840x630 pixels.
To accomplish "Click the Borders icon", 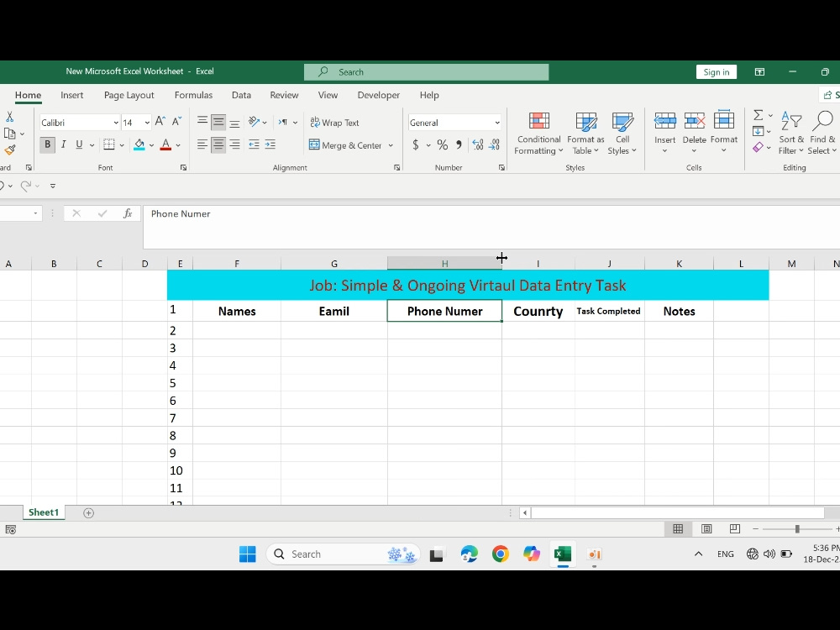I will [x=108, y=144].
